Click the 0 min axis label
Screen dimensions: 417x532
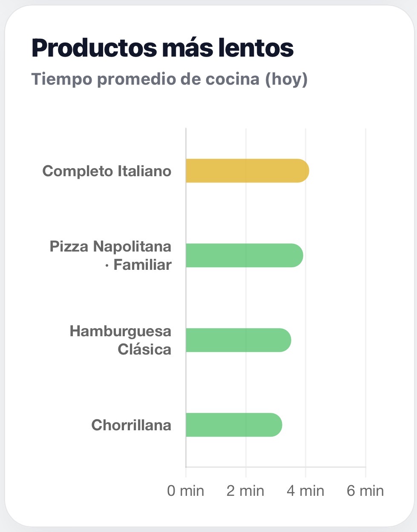point(186,491)
